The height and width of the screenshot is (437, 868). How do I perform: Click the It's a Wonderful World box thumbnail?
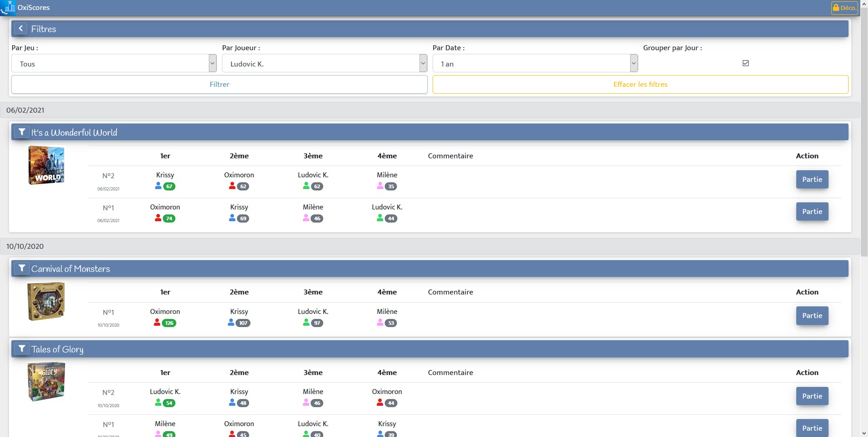(x=46, y=165)
